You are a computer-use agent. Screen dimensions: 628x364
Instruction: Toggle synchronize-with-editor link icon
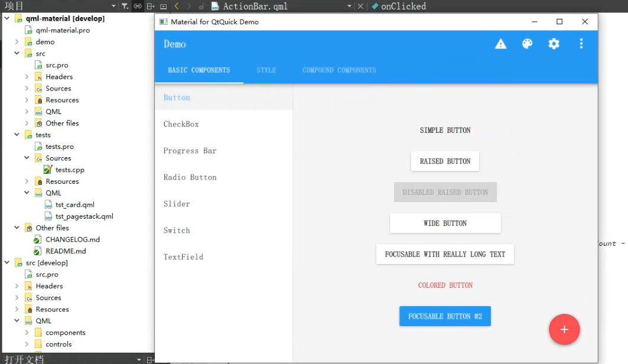pos(136,5)
